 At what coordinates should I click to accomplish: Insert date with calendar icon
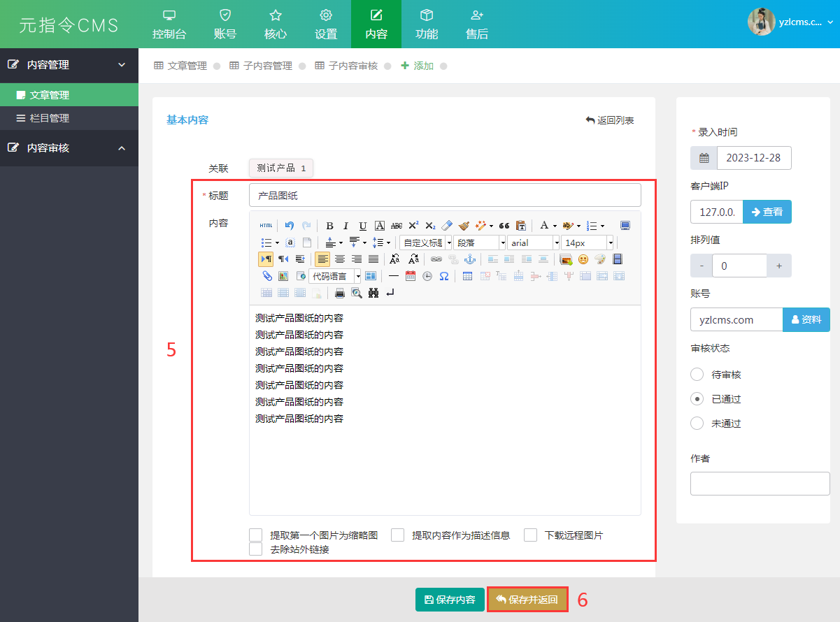coord(411,276)
